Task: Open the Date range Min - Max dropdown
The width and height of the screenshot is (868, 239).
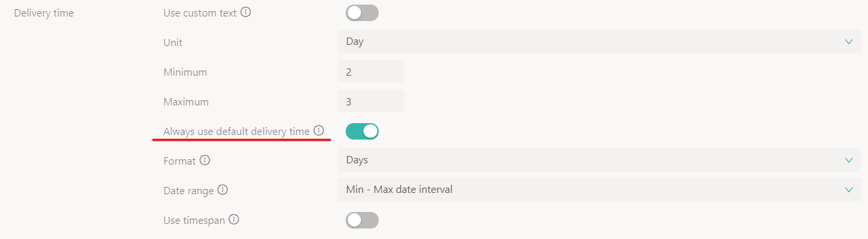Action: click(599, 190)
